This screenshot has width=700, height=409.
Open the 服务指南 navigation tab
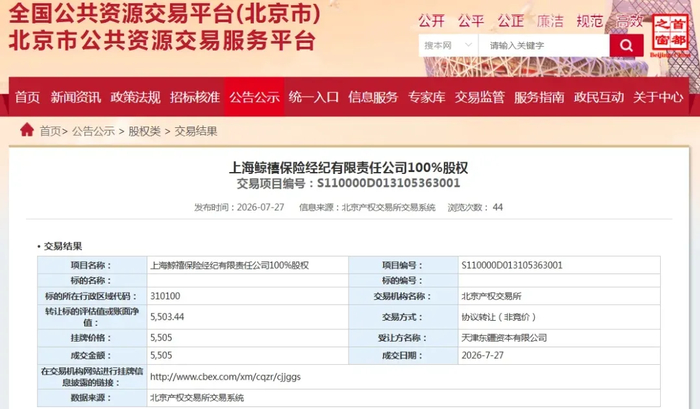click(x=539, y=97)
